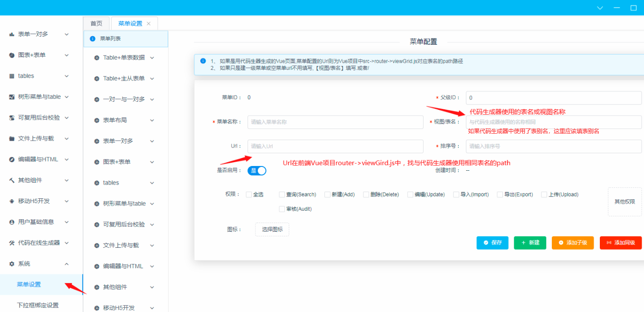This screenshot has height=312, width=644.
Task: Click the down chevron in the top title bar
Action: tap(600, 8)
